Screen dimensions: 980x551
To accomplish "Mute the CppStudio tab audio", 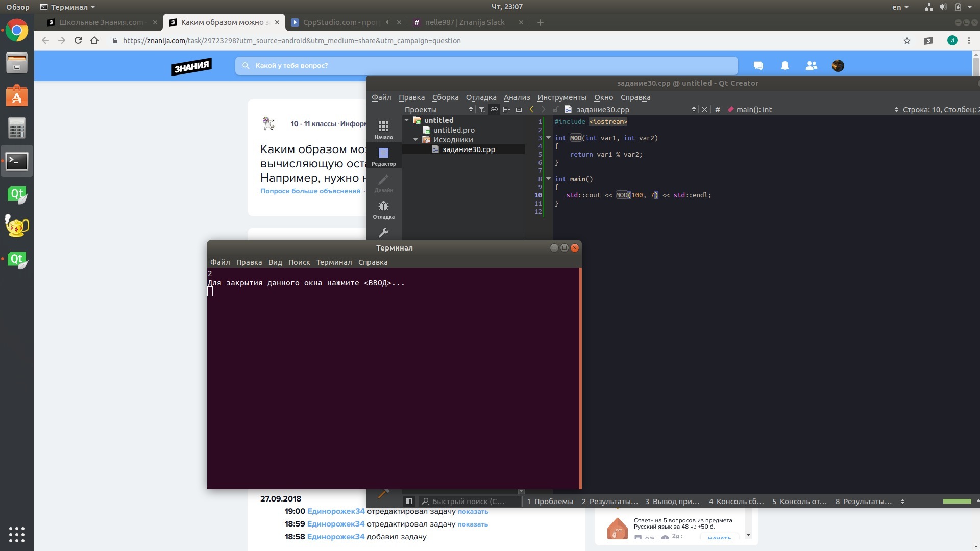I will [388, 22].
